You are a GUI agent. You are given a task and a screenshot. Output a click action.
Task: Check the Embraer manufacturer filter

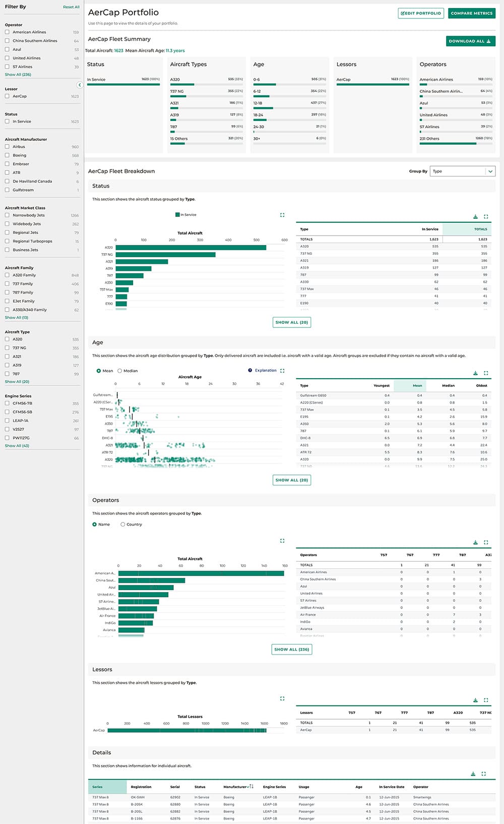(x=7, y=163)
